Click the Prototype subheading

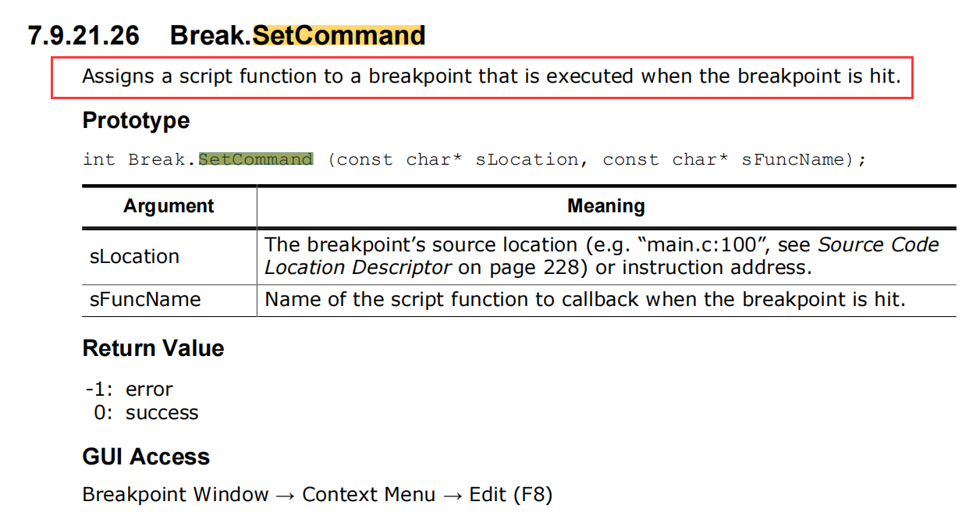click(x=136, y=120)
